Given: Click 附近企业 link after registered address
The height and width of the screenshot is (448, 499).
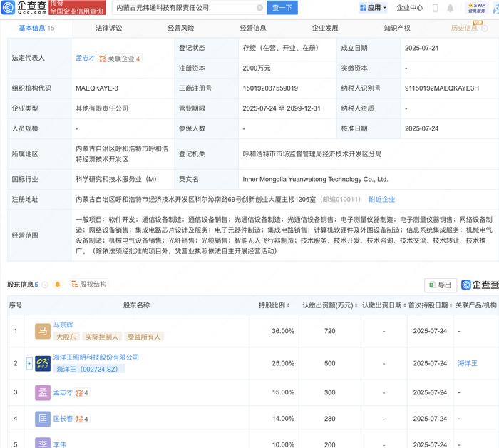Looking at the screenshot, I should tap(381, 199).
